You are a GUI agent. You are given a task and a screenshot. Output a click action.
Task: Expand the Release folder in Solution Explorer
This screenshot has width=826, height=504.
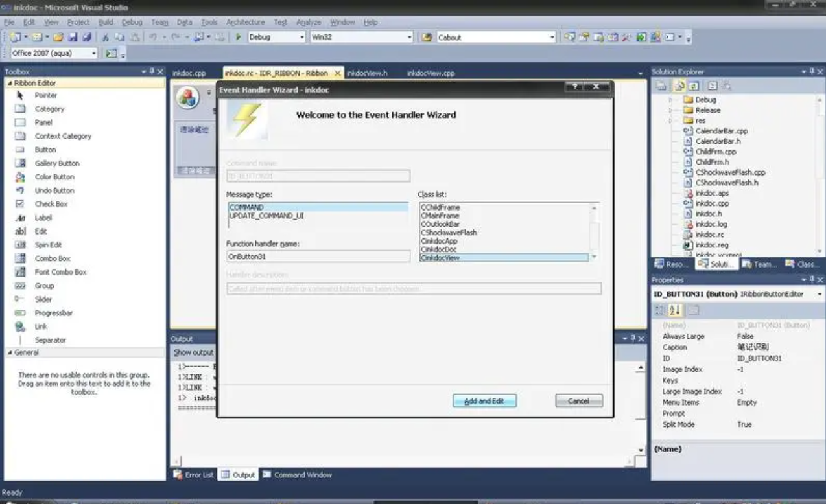click(671, 110)
